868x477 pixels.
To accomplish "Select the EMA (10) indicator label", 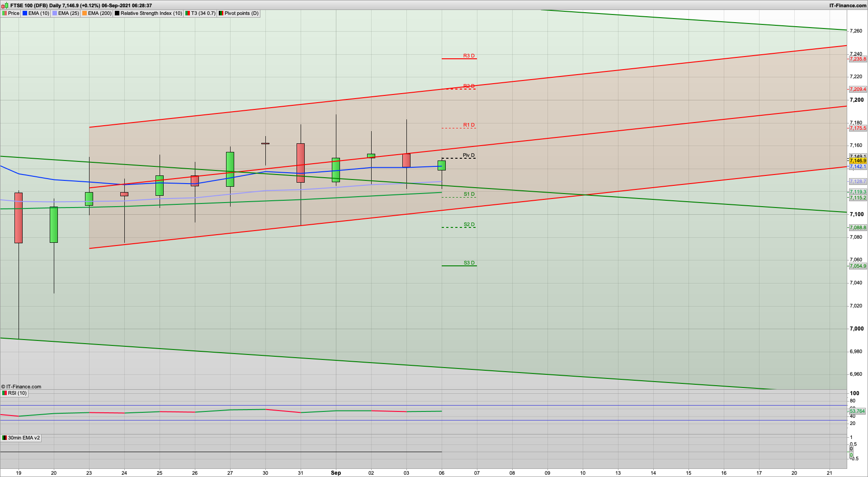I will pos(36,13).
